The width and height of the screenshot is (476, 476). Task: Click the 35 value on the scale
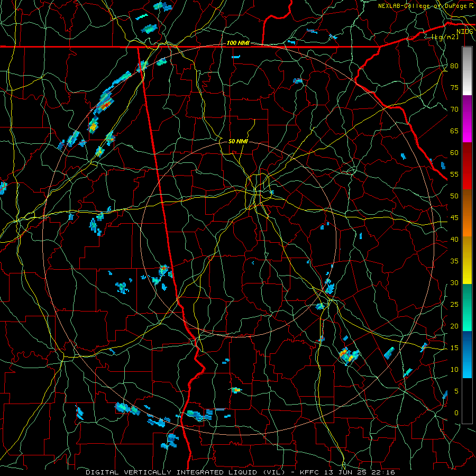point(454,261)
